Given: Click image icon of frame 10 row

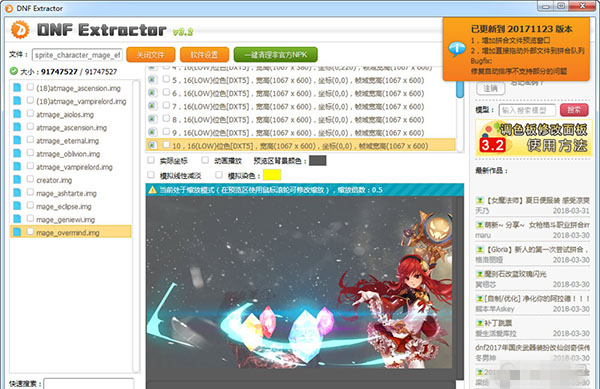Looking at the screenshot, I should 152,145.
